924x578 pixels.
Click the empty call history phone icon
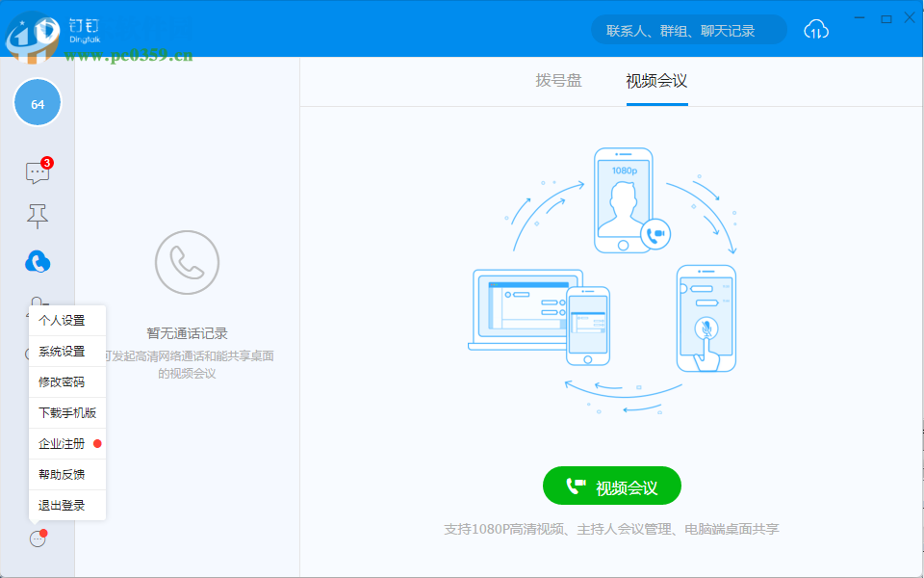tap(188, 262)
